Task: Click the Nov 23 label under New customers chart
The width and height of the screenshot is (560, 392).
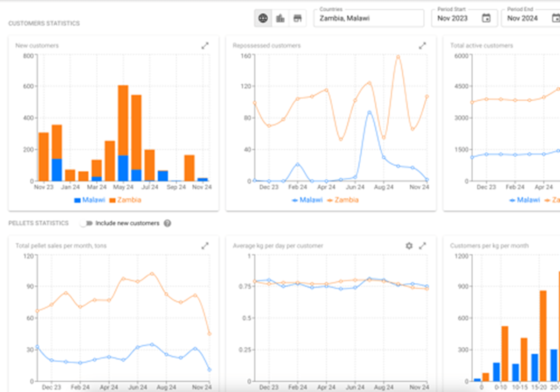Action: (x=43, y=187)
